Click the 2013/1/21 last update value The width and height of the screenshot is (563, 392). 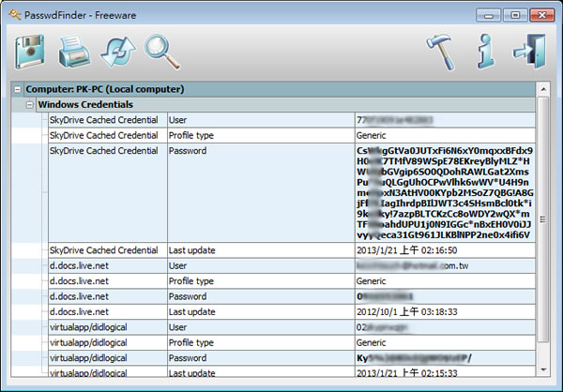[405, 251]
